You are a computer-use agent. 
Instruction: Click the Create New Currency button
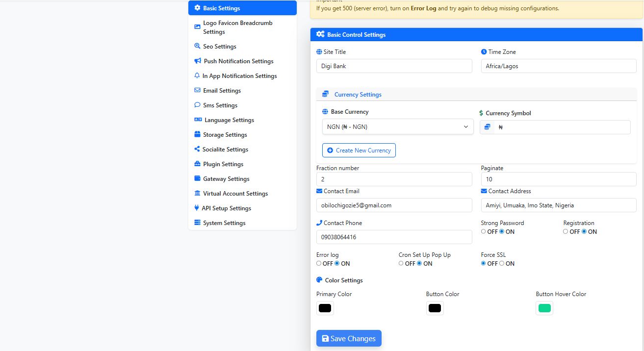[x=359, y=150]
